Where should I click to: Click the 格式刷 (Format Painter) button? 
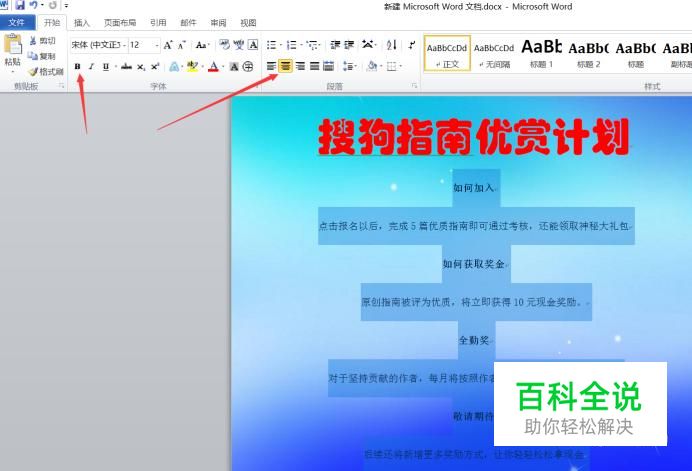click(46, 71)
